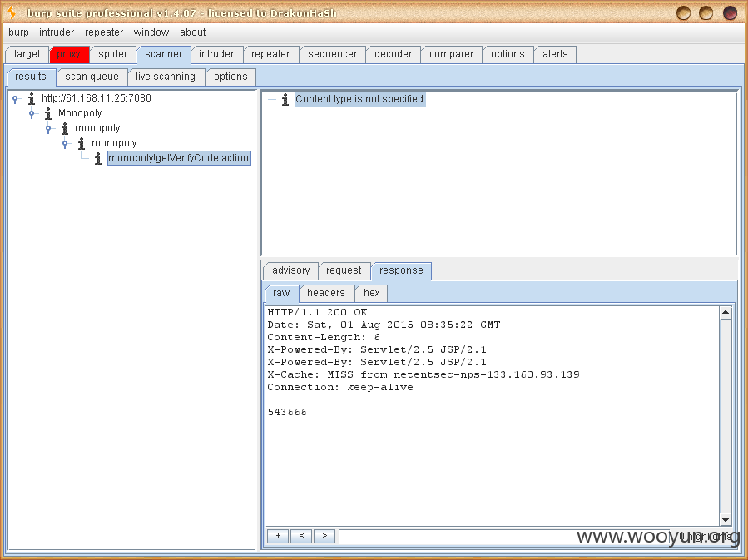Select the response tab
This screenshot has width=748, height=560.
(x=401, y=270)
